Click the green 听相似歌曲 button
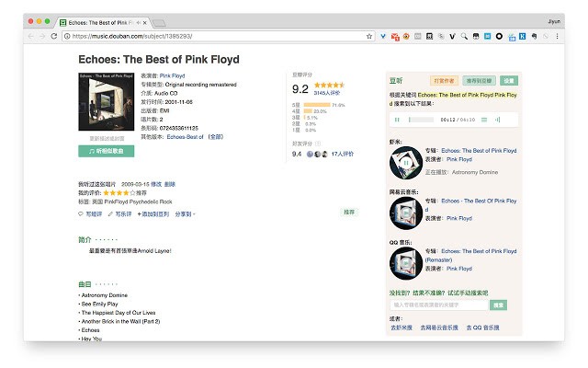Viewport: 588px width, 368px height. (x=107, y=150)
